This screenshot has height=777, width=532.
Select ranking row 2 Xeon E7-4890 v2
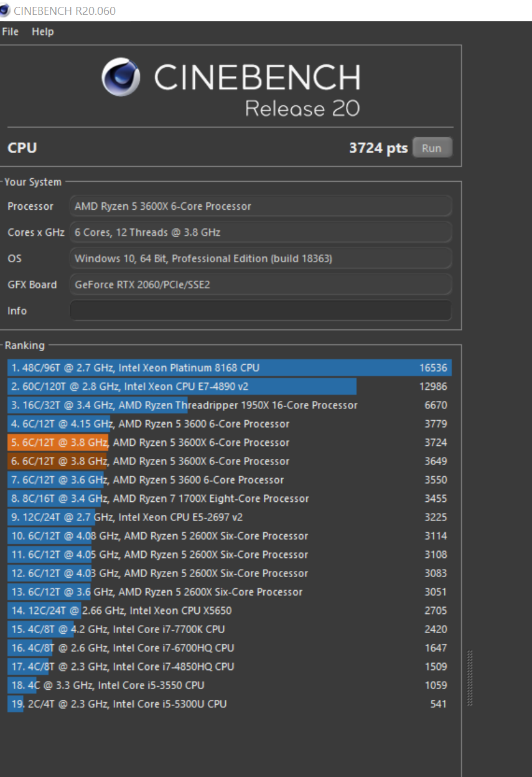click(x=230, y=387)
